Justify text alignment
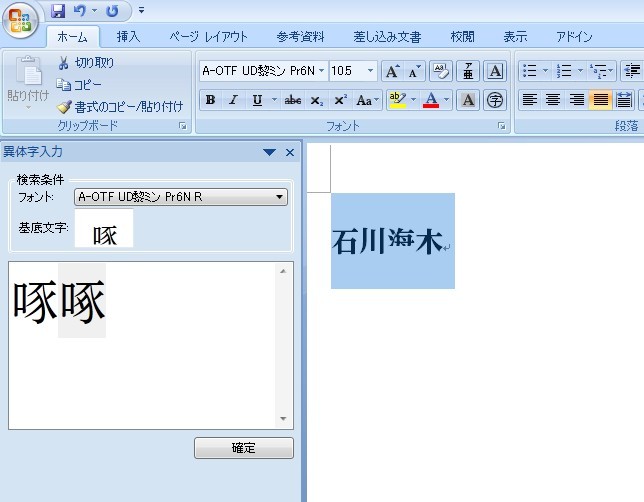Image resolution: width=644 pixels, height=502 pixels. (x=600, y=100)
